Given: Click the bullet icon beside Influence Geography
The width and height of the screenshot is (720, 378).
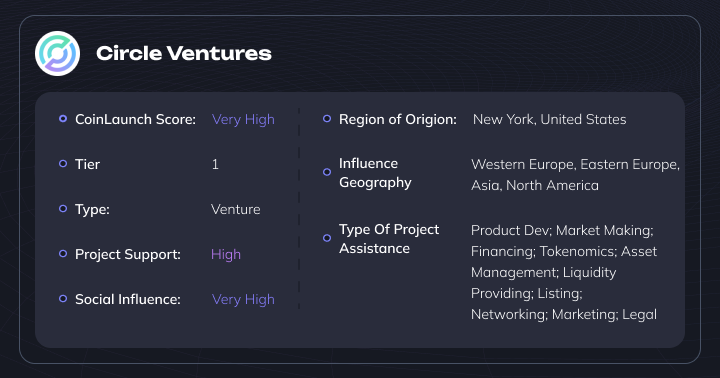Looking at the screenshot, I should coord(327,172).
